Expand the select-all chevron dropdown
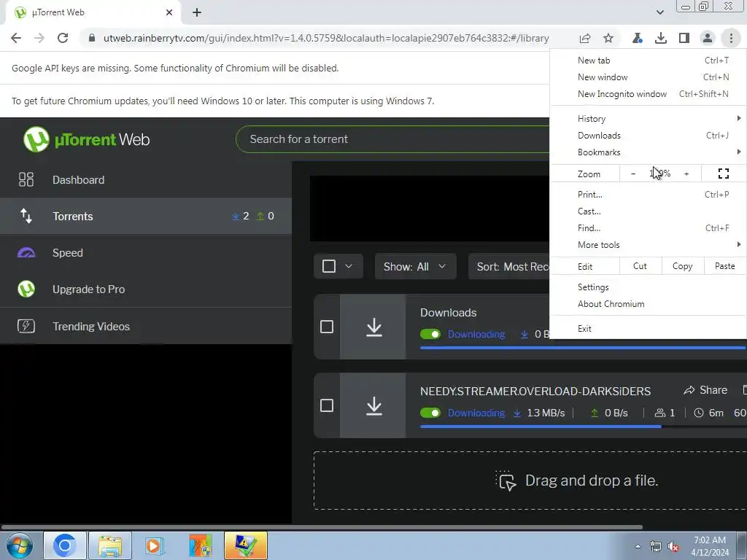 349,266
